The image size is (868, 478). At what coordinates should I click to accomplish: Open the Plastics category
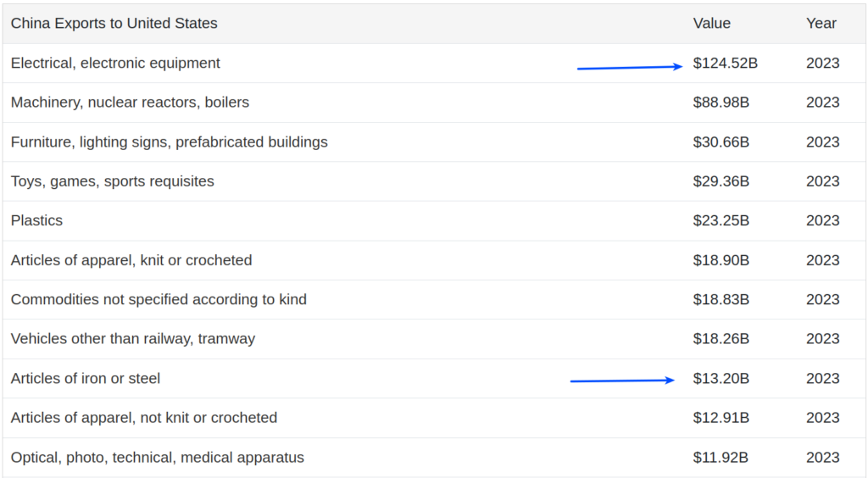(x=36, y=220)
